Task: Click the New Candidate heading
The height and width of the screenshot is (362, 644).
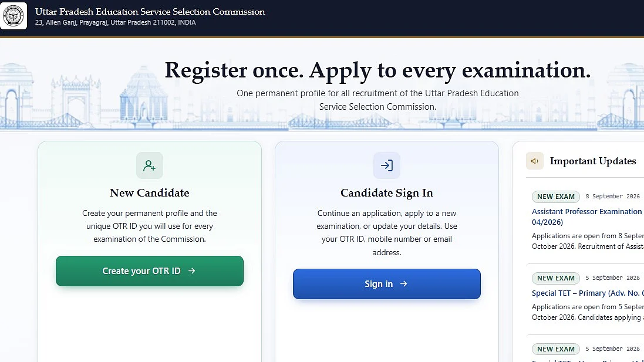Action: (x=150, y=193)
